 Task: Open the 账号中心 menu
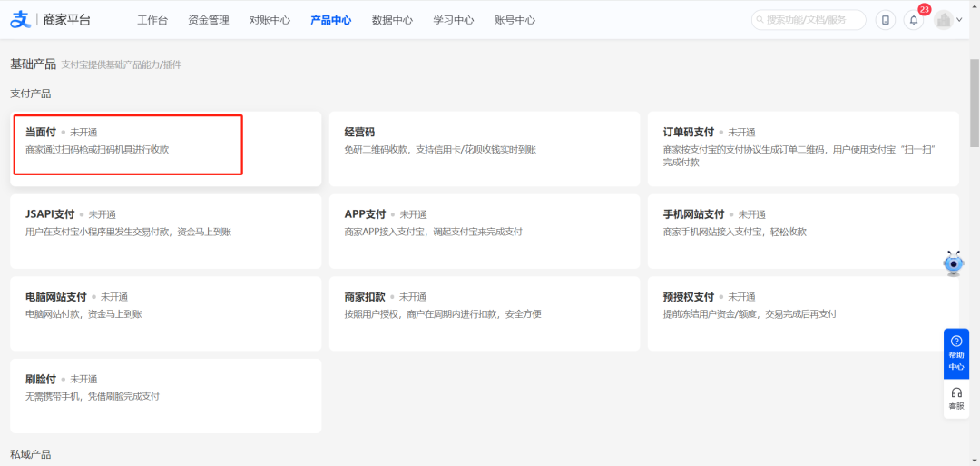[x=514, y=20]
